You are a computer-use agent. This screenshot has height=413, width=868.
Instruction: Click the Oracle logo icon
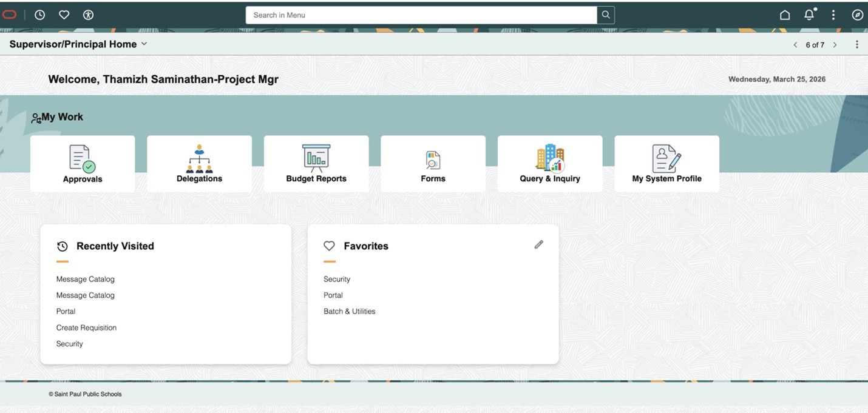point(10,15)
